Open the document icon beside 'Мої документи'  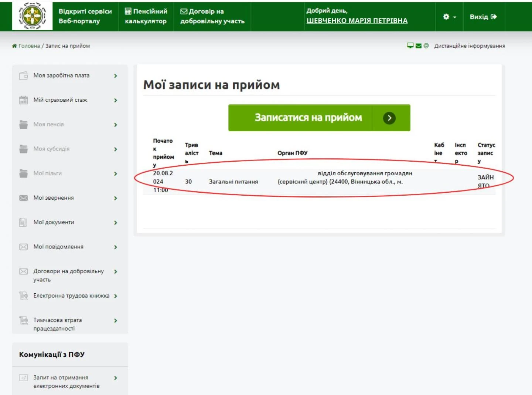coord(23,222)
